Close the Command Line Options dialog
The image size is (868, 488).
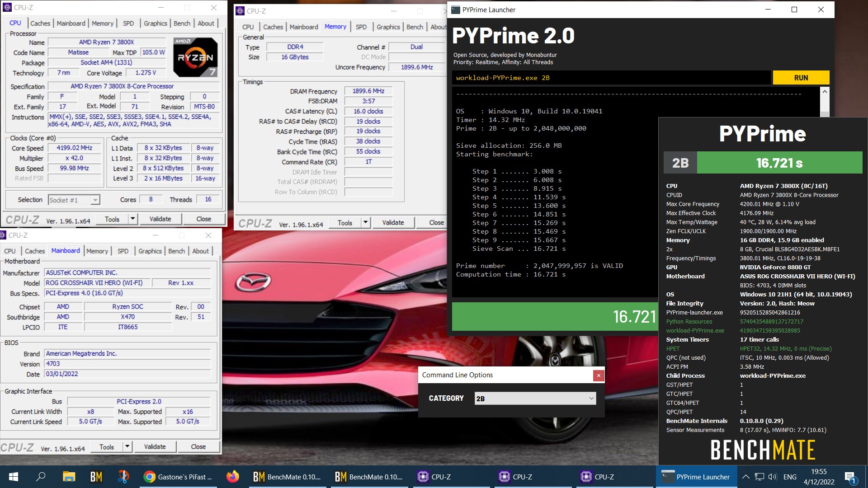[x=599, y=375]
